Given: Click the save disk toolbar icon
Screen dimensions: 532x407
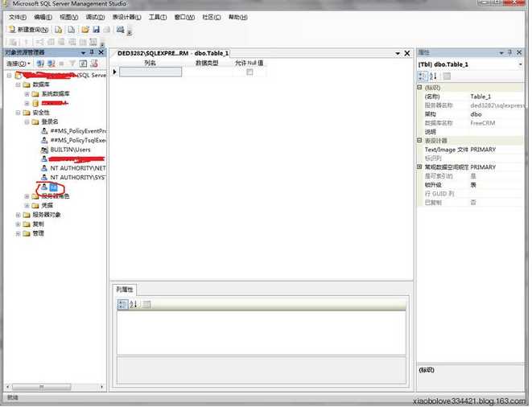Looking at the screenshot, I should coord(96,30).
